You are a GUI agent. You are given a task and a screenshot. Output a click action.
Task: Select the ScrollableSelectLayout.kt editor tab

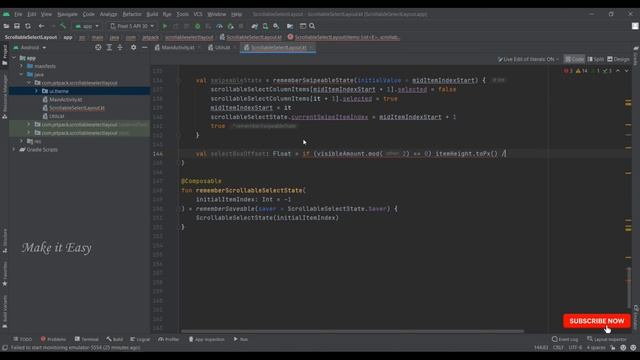[279, 48]
